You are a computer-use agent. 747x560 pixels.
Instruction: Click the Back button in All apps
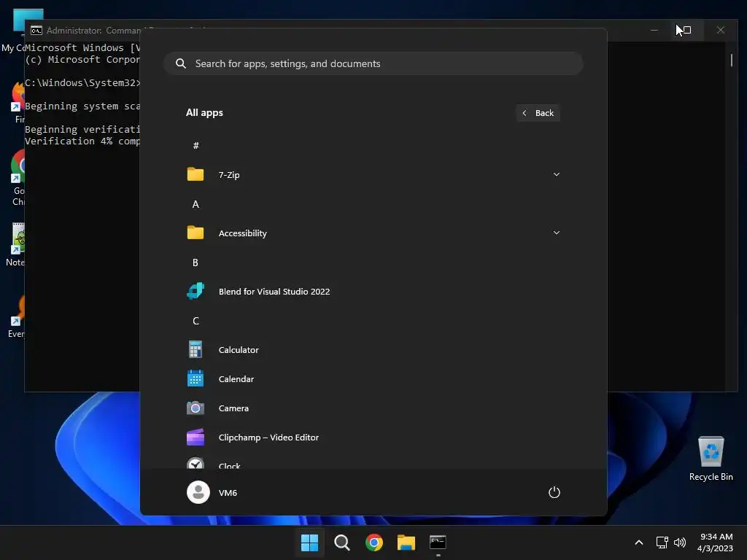(538, 113)
